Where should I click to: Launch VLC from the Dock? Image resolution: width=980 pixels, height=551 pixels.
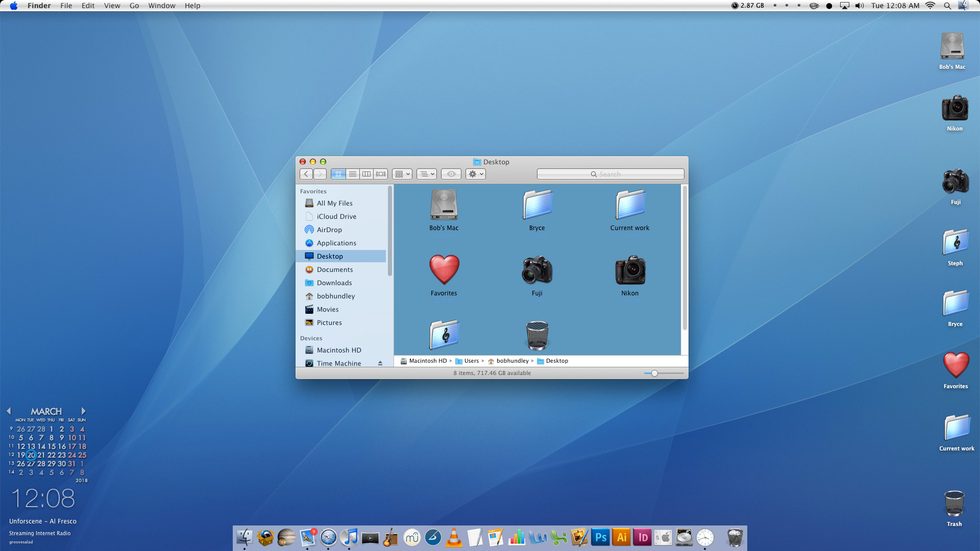coord(454,537)
